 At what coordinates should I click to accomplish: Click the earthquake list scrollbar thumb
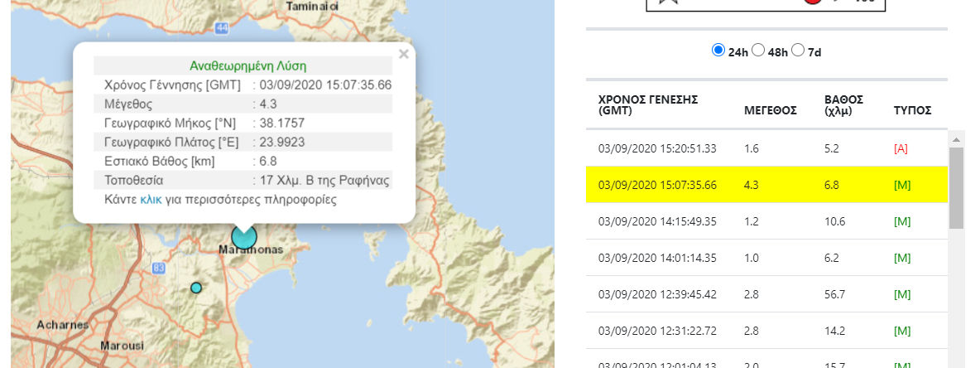[x=956, y=187]
